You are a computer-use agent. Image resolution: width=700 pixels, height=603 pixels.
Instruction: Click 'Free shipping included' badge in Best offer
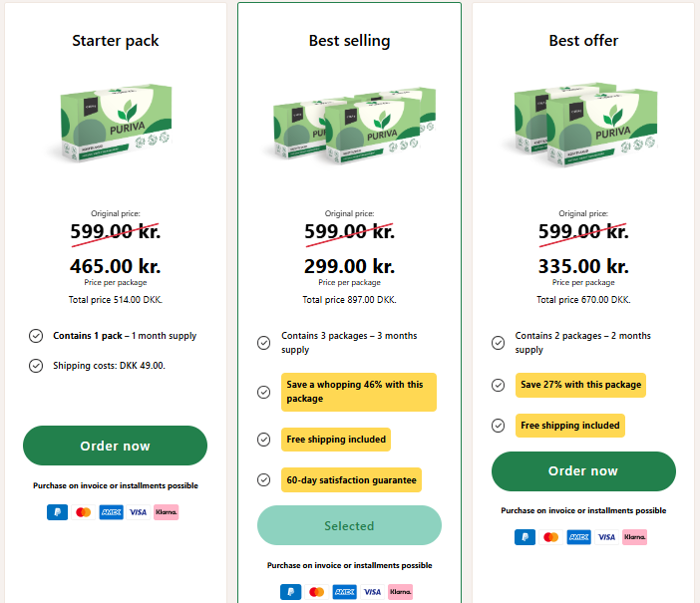click(570, 426)
